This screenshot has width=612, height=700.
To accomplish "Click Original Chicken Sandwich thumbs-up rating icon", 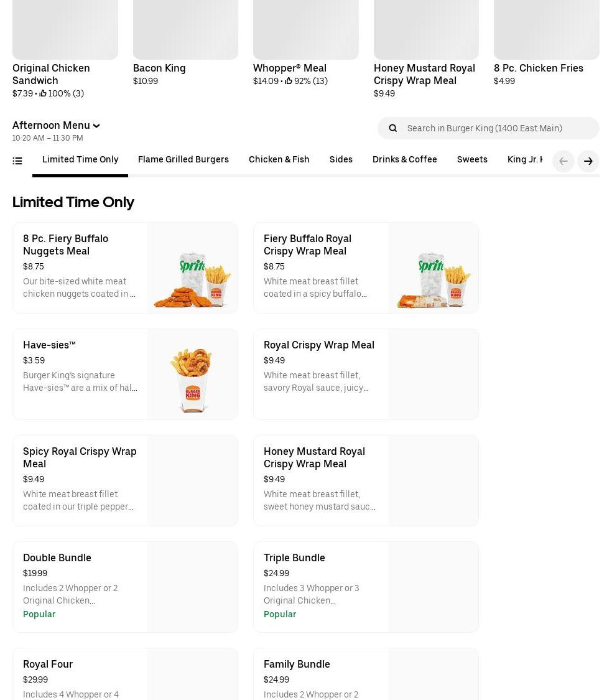I will coord(43,94).
